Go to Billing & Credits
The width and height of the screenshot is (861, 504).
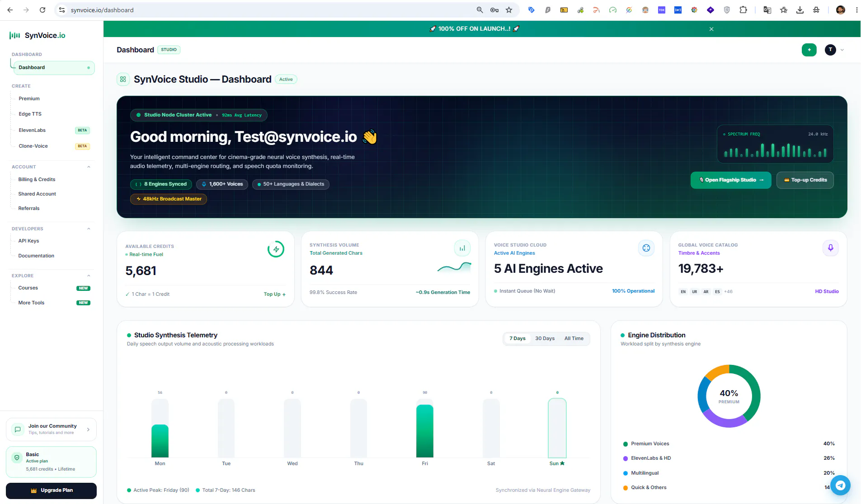click(37, 179)
